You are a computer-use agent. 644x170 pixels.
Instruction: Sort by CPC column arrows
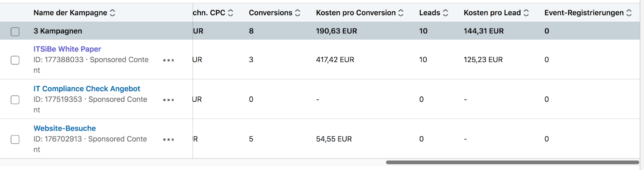point(231,13)
